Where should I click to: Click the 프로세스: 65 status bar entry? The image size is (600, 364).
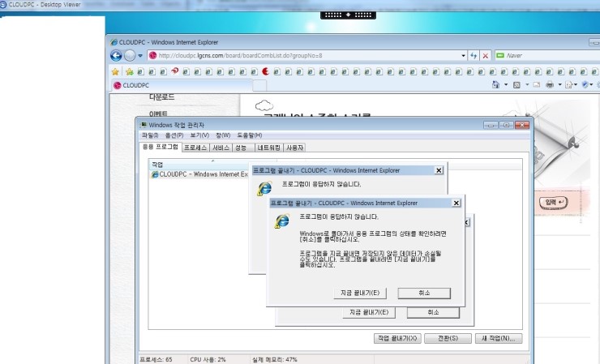(156, 360)
